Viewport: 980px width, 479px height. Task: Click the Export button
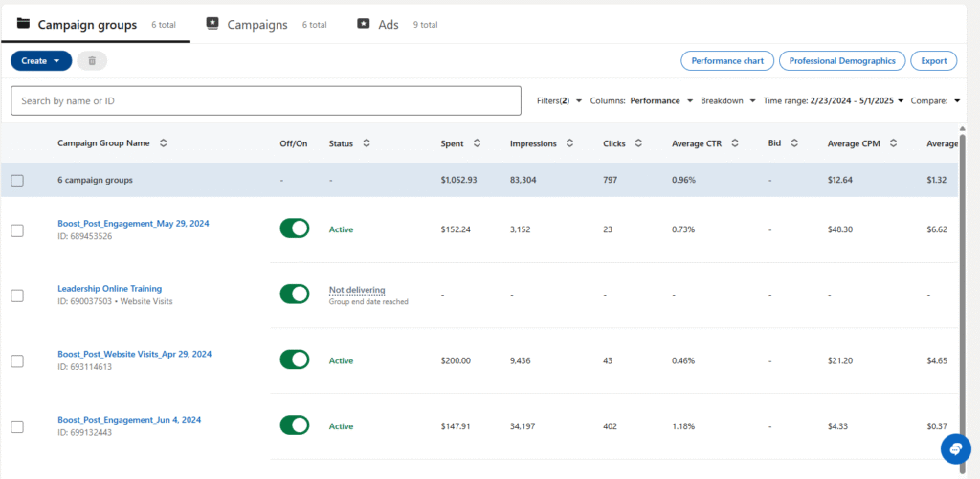(x=934, y=60)
